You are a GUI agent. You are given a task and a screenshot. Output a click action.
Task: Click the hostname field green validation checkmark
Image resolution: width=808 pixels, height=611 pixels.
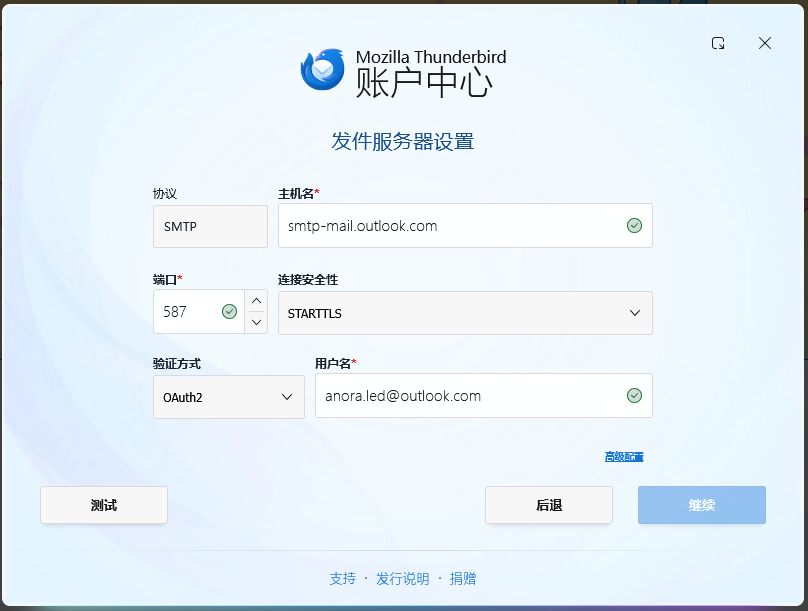click(x=634, y=226)
